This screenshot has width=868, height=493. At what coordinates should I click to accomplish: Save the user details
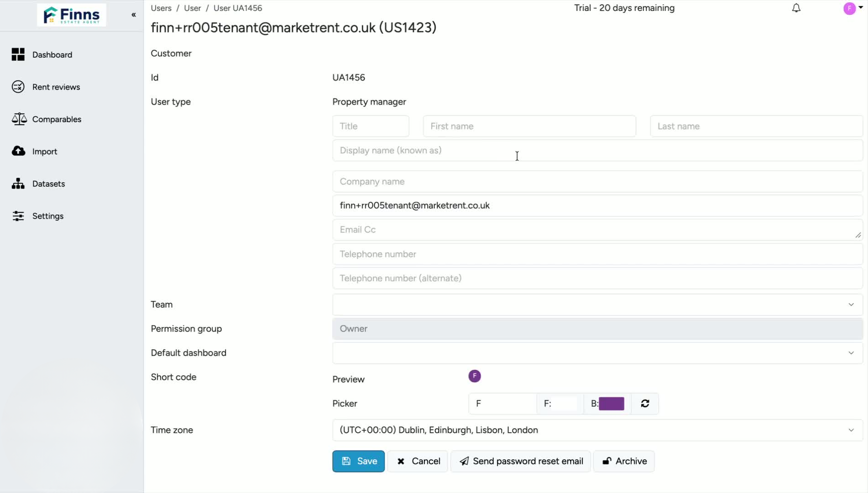(358, 461)
